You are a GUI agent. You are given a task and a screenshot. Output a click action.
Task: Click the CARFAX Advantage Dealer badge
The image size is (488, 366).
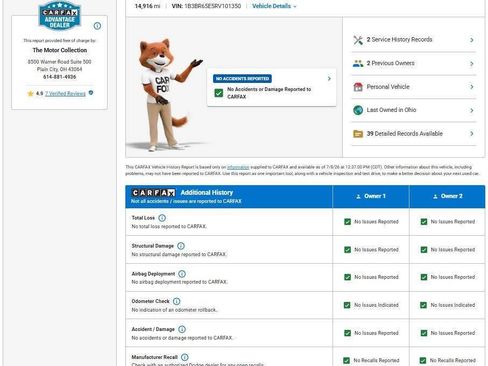tap(60, 15)
